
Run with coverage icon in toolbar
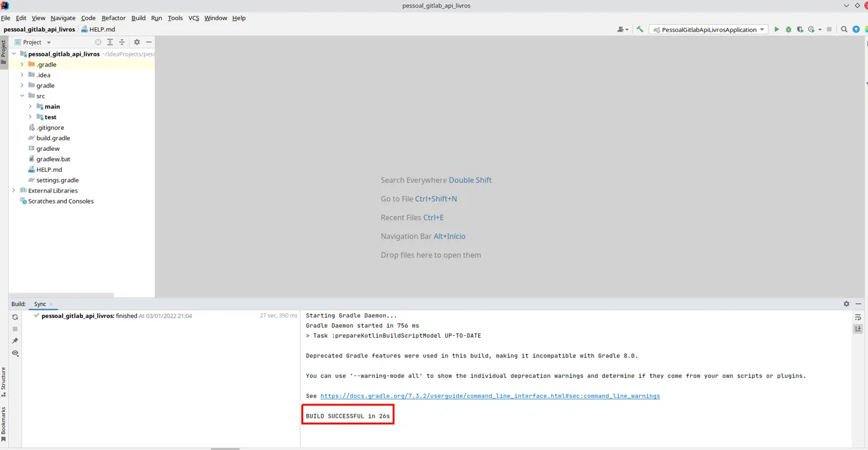800,29
